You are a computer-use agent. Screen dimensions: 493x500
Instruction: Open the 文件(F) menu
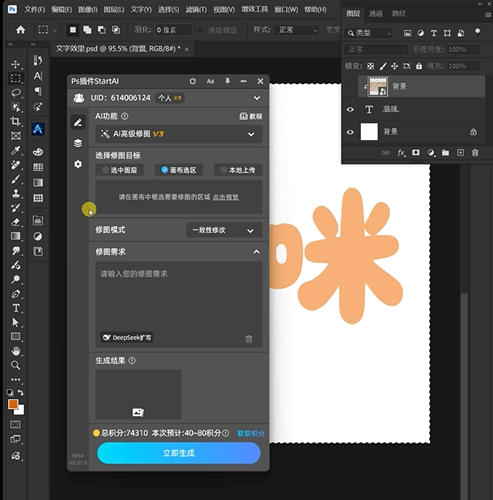(34, 10)
